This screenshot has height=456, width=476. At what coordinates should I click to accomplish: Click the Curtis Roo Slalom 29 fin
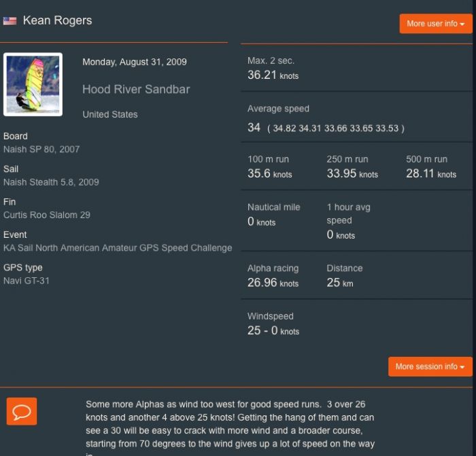47,215
